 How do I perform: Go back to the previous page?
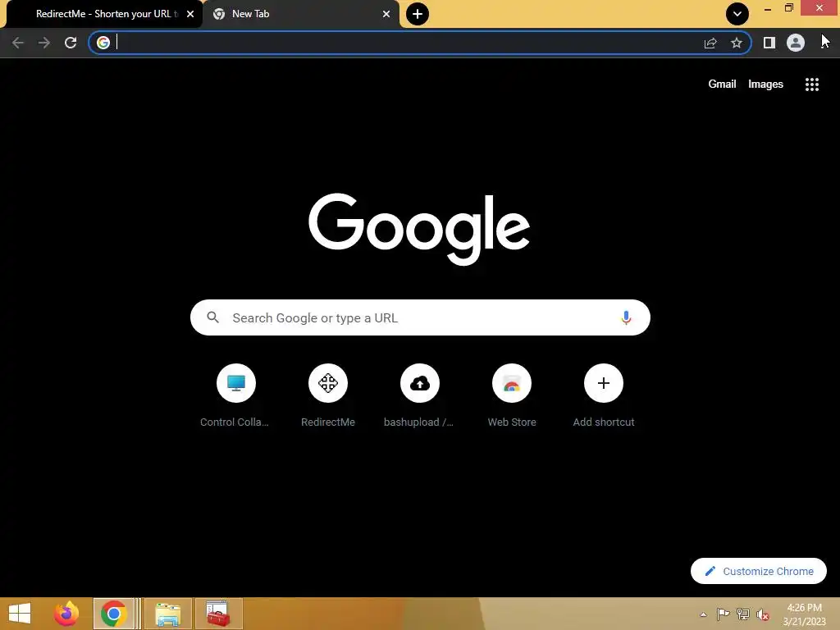tap(18, 43)
